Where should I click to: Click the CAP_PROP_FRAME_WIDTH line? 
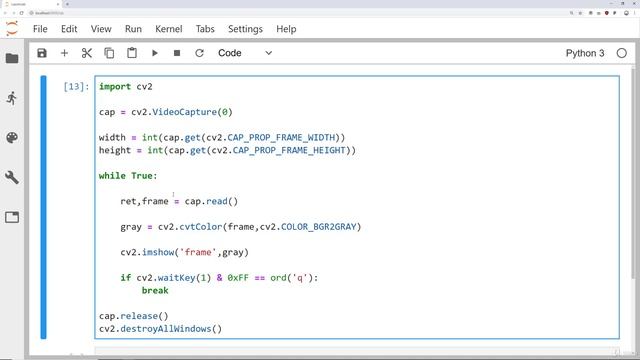click(222, 138)
